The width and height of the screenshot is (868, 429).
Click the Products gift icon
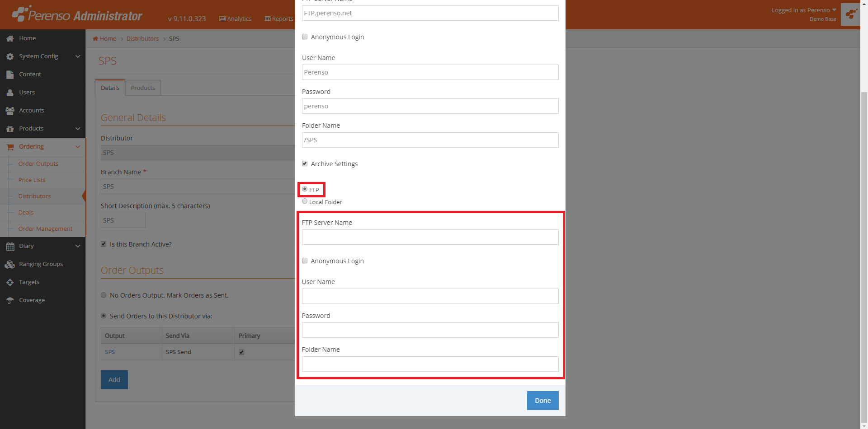pos(10,129)
